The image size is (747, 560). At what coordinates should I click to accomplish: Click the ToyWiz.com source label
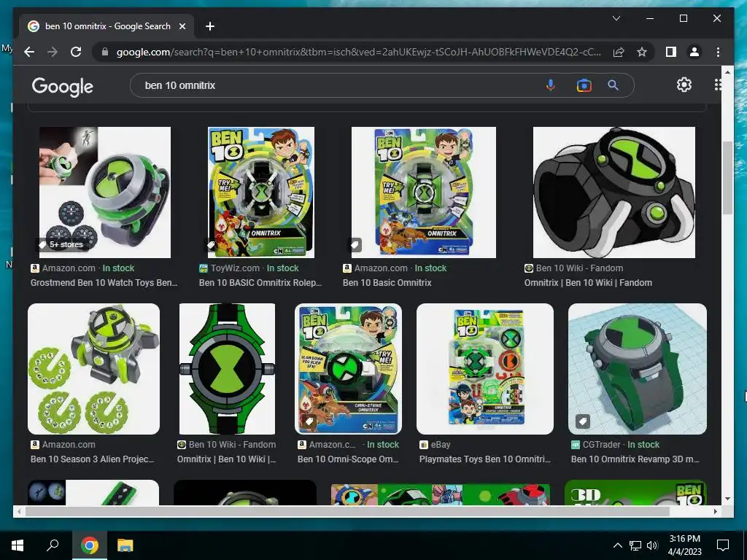(235, 268)
